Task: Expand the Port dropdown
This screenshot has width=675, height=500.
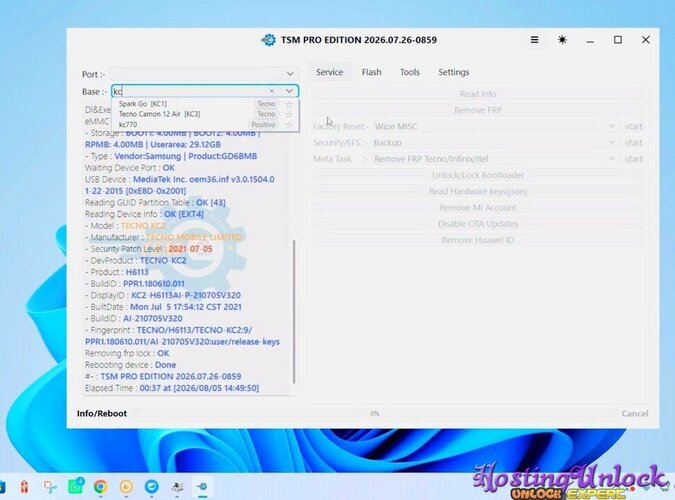Action: click(290, 74)
